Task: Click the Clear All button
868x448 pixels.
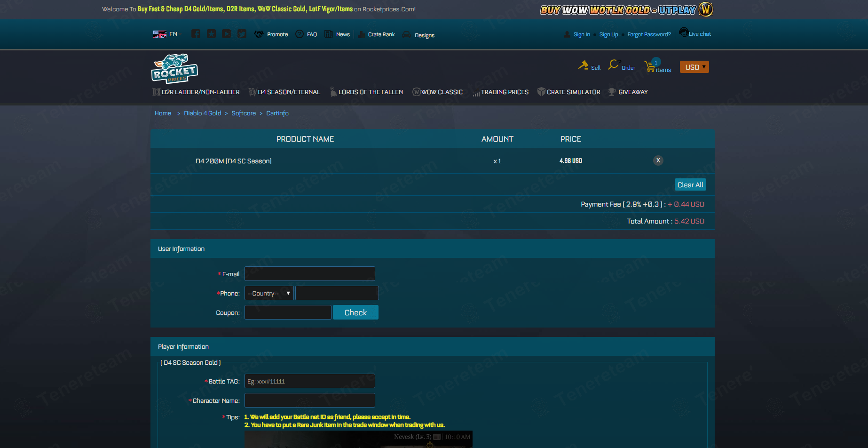Action: [690, 184]
